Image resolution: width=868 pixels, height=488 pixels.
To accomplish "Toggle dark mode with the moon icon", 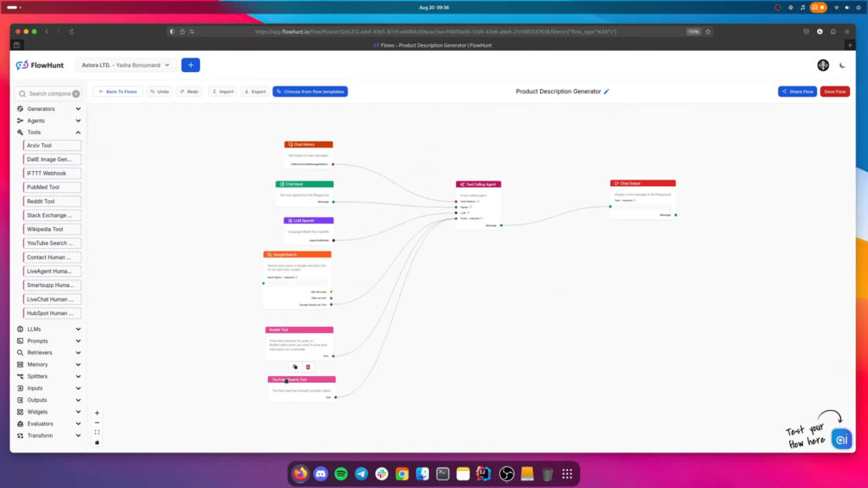I will (842, 64).
